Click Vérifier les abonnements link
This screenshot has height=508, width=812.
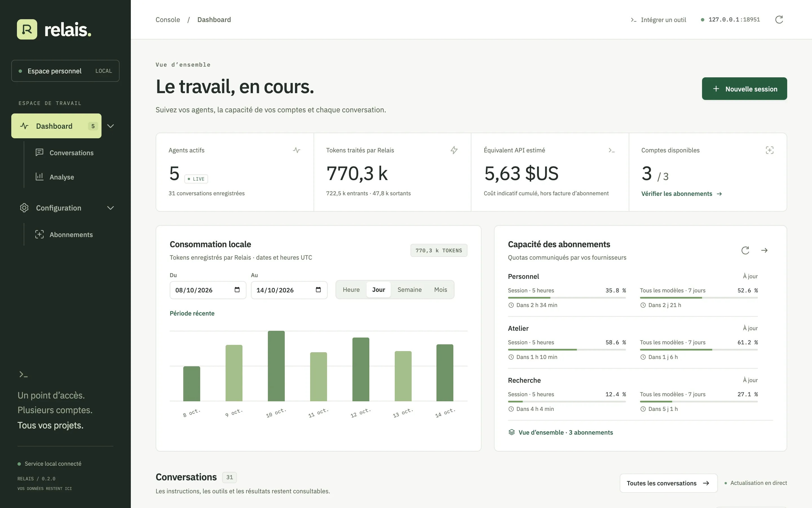point(681,194)
